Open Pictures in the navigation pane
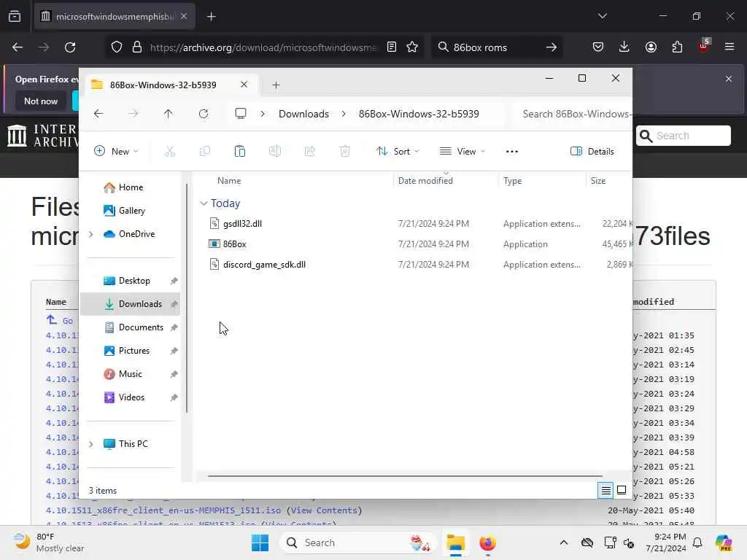Viewport: 747px width, 560px height. pyautogui.click(x=130, y=351)
